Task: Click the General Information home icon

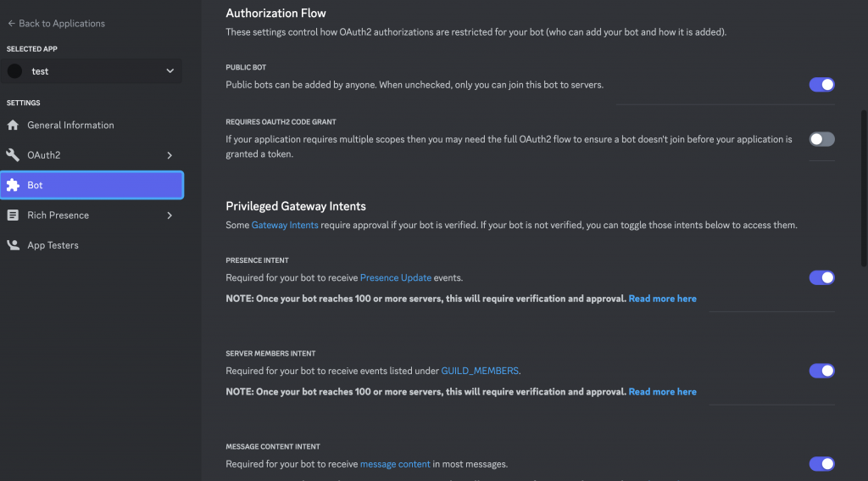Action: click(13, 126)
